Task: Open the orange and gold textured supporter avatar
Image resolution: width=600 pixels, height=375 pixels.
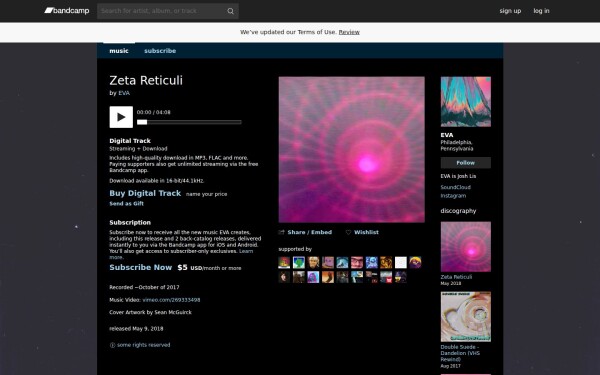Action: tap(386, 262)
